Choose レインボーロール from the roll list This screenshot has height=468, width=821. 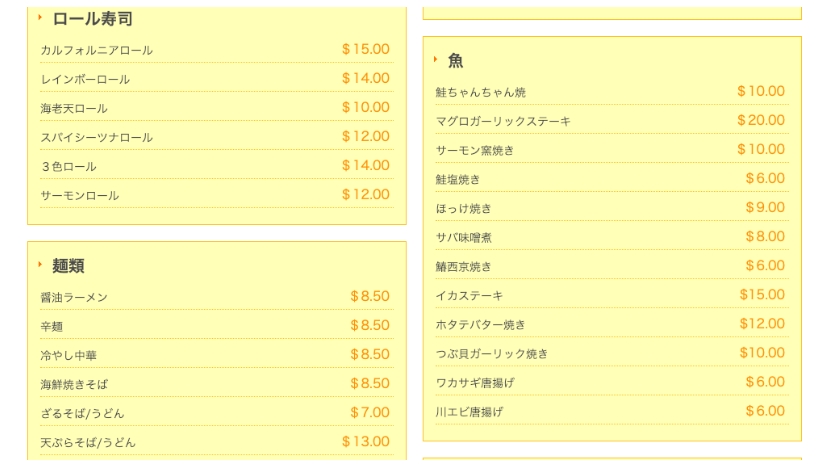[x=85, y=80]
